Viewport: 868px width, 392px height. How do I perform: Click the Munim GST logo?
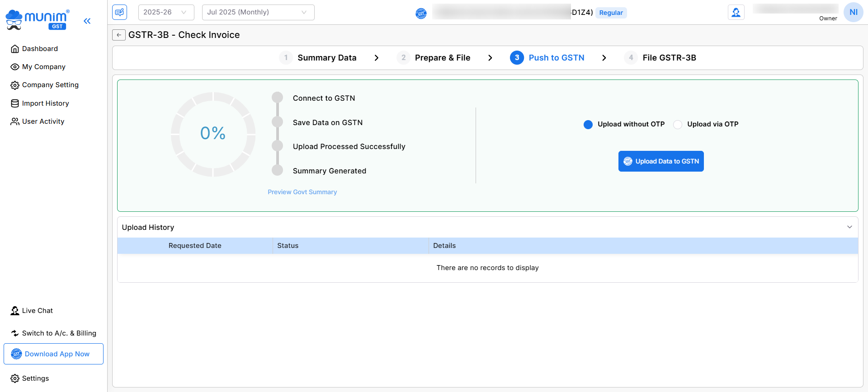click(x=37, y=20)
